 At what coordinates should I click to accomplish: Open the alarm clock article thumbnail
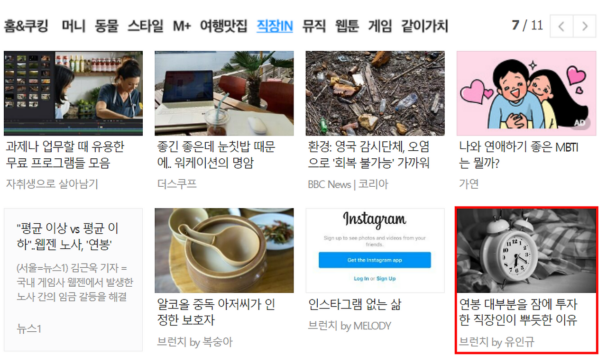pos(526,250)
